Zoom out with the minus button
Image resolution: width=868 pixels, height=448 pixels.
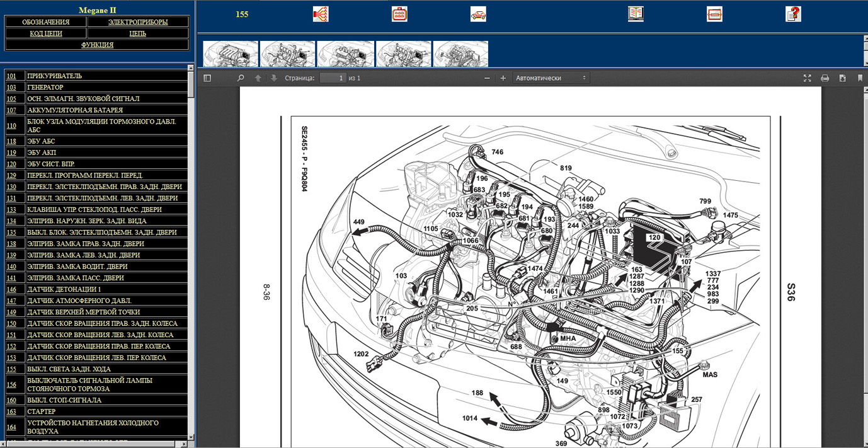point(487,78)
